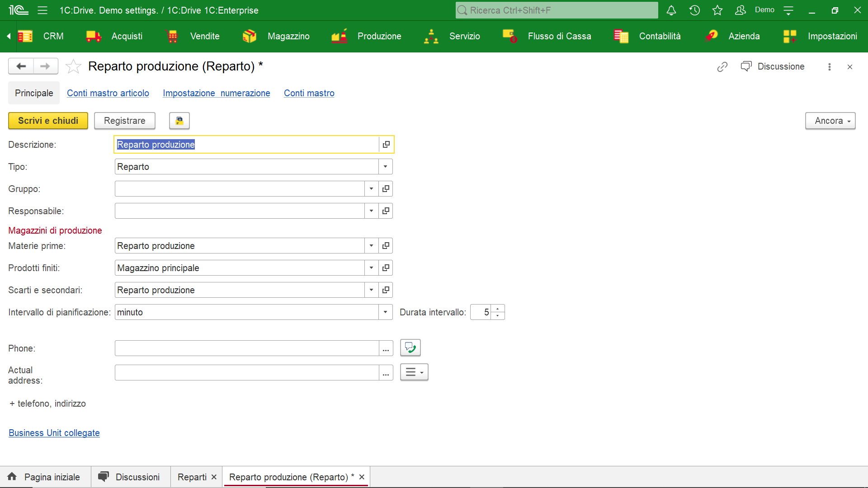Go back with left arrow
The height and width of the screenshot is (488, 868).
click(21, 66)
